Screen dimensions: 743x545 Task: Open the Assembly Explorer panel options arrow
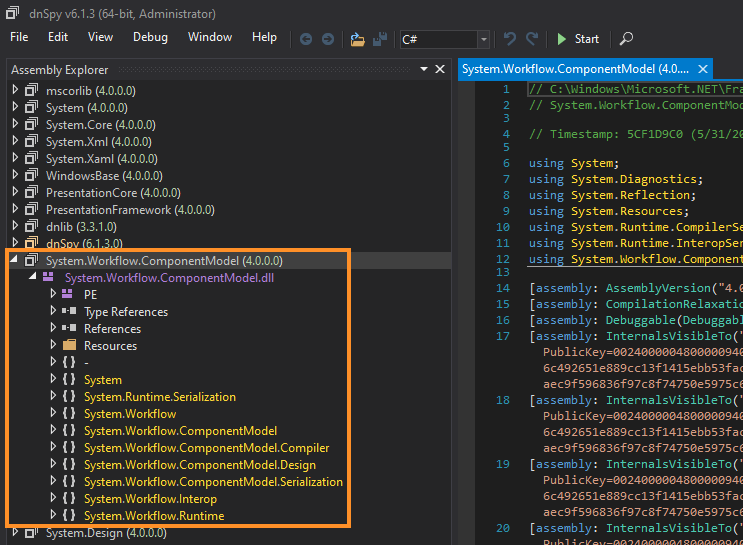click(424, 69)
